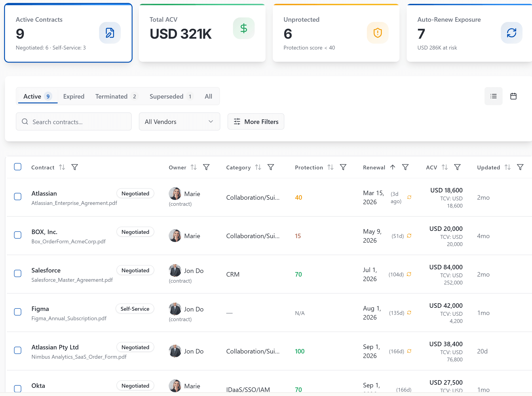
Task: Switch to calendar view icon
Action: 513,96
